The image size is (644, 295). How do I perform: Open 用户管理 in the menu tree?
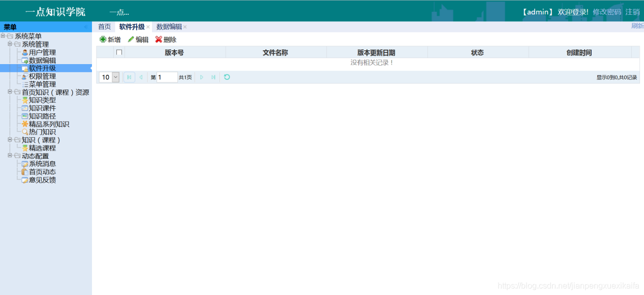(42, 52)
